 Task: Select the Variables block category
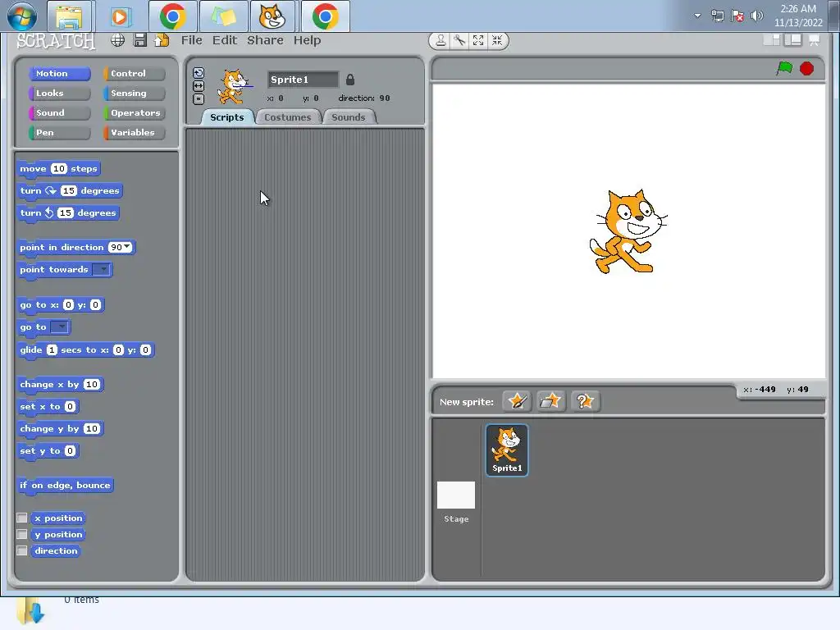(134, 133)
